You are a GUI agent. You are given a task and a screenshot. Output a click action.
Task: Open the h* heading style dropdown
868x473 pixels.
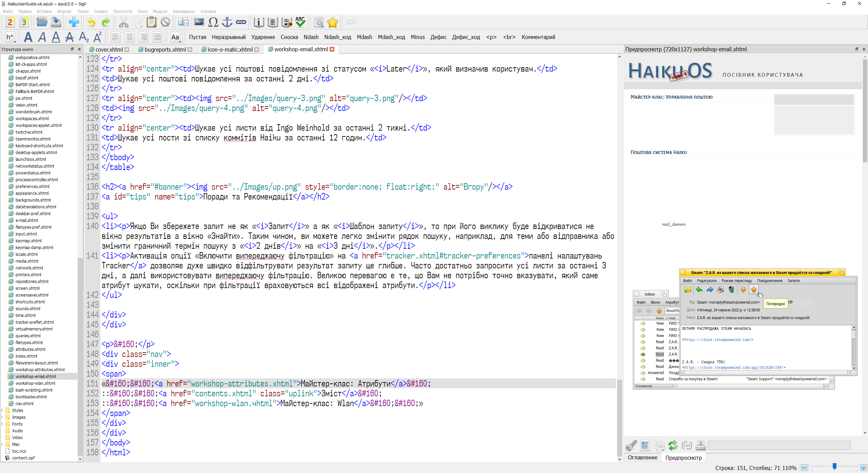click(x=11, y=37)
